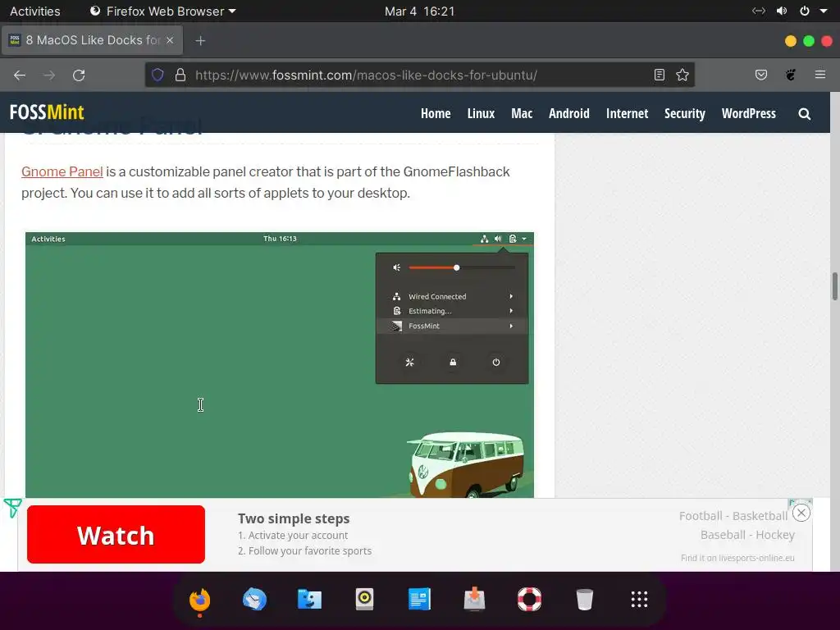Reload the page with the refresh icon
Image resolution: width=840 pixels, height=630 pixels.
click(x=79, y=75)
